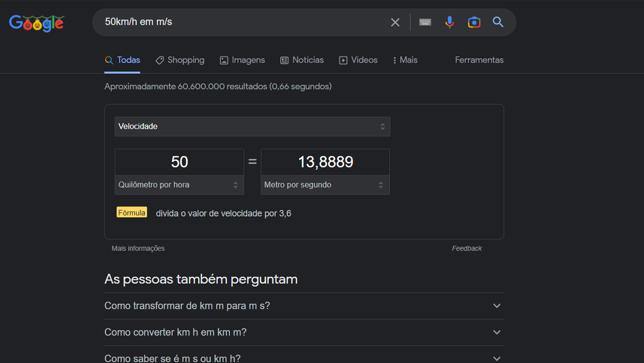This screenshot has width=644, height=363.
Task: Change the Quilômetro por hora unit dropdown
Action: (x=179, y=185)
